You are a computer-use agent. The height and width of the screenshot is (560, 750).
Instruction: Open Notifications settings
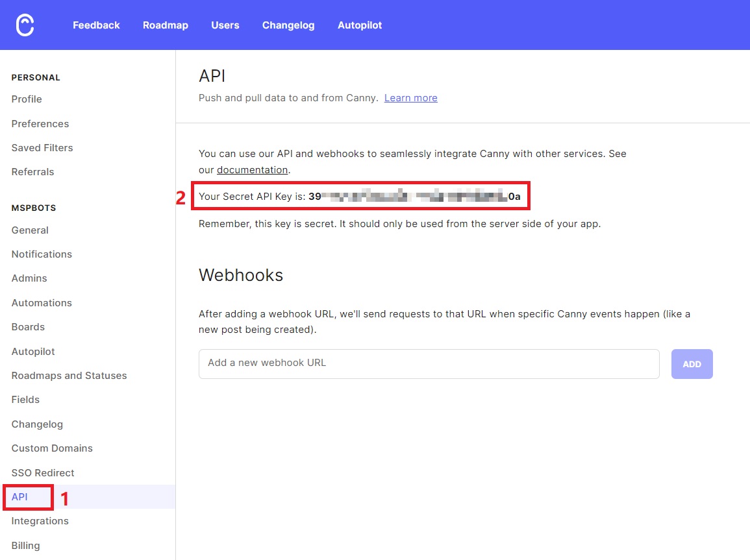coord(42,254)
